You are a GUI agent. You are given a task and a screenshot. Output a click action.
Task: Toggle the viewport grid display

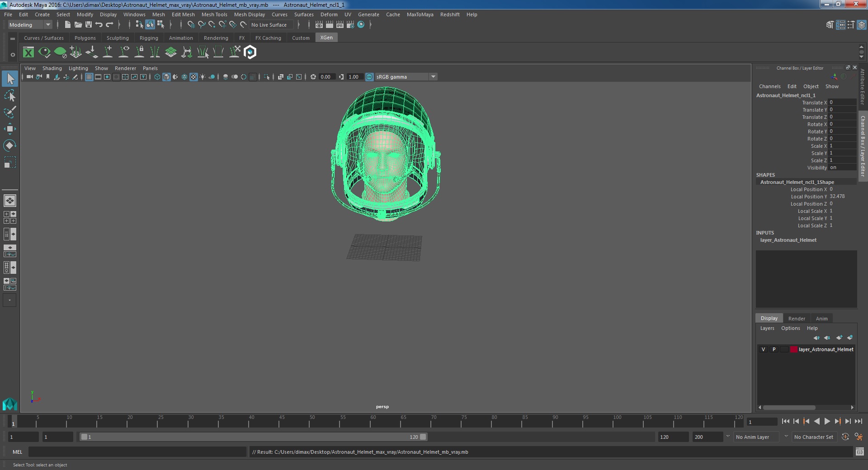(x=89, y=77)
